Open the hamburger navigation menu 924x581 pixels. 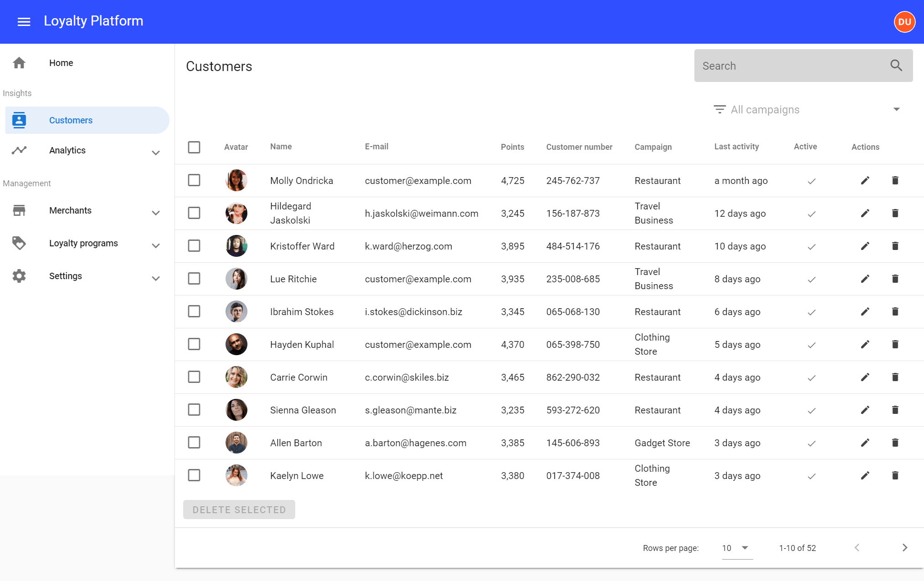click(24, 21)
